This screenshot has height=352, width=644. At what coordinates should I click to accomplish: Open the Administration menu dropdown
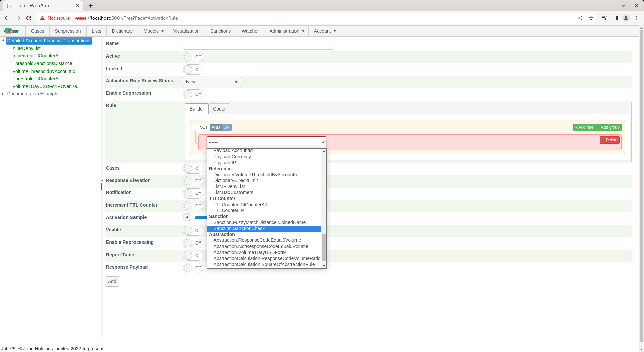287,31
